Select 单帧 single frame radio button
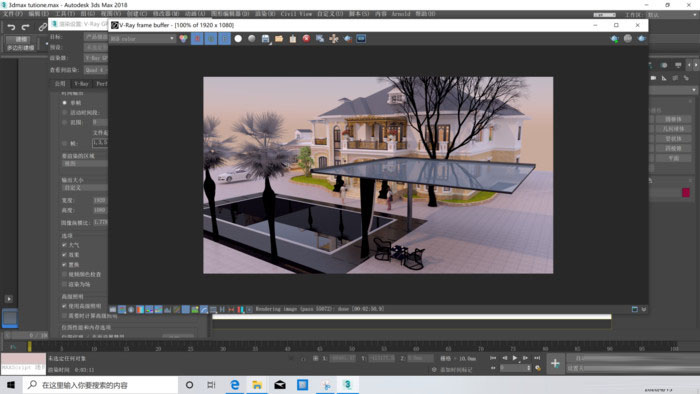Viewport: 700px width, 394px height. pyautogui.click(x=65, y=103)
